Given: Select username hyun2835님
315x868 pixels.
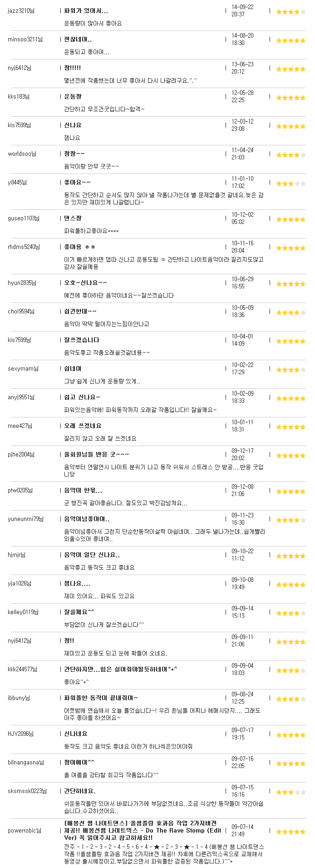Looking at the screenshot, I should click(21, 283).
